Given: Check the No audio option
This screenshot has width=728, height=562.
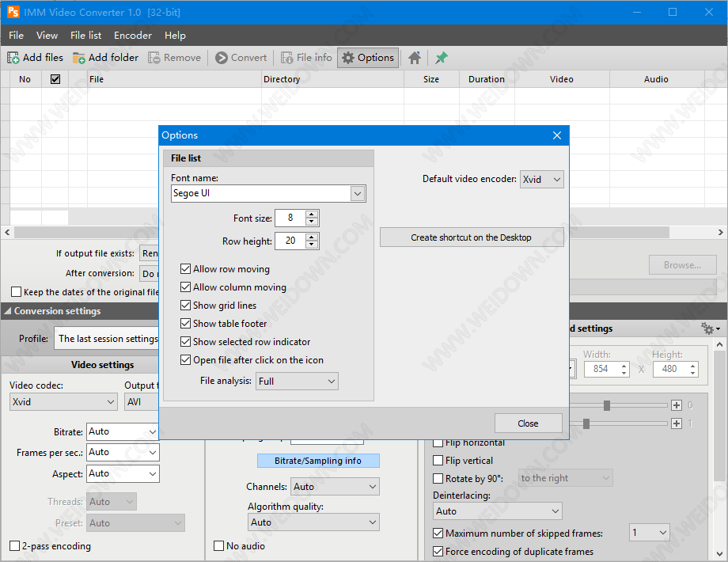Looking at the screenshot, I should (x=218, y=545).
